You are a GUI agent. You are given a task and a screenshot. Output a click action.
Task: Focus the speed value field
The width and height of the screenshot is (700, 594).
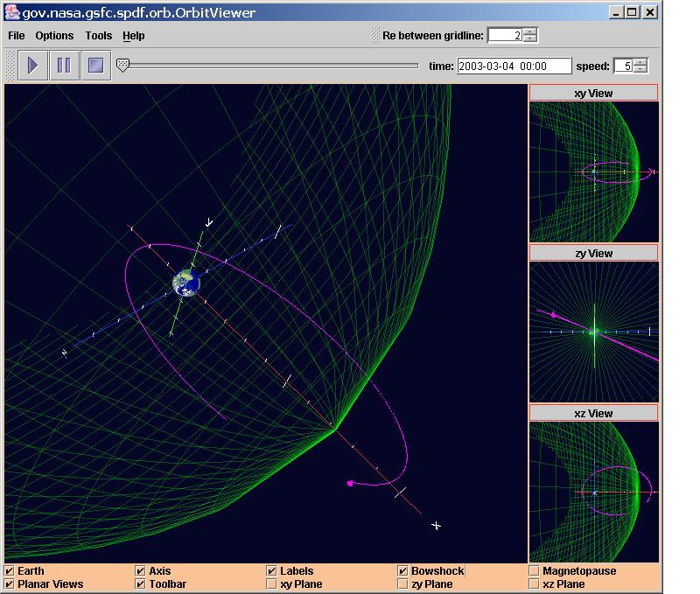pyautogui.click(x=624, y=66)
